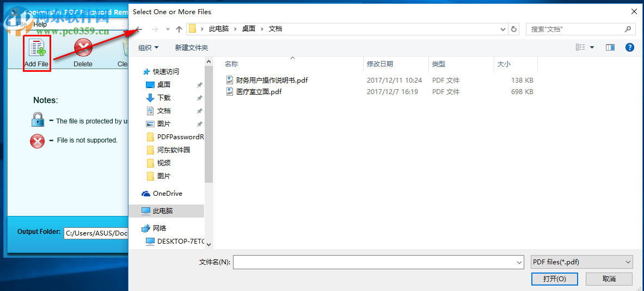Open 视频 folder in navigation pane
644x291 pixels.
click(x=163, y=163)
